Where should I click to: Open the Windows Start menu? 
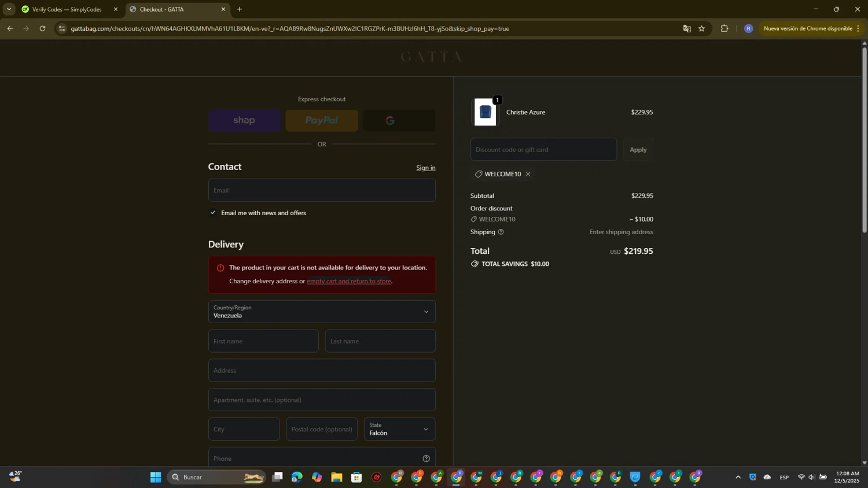coord(156,477)
